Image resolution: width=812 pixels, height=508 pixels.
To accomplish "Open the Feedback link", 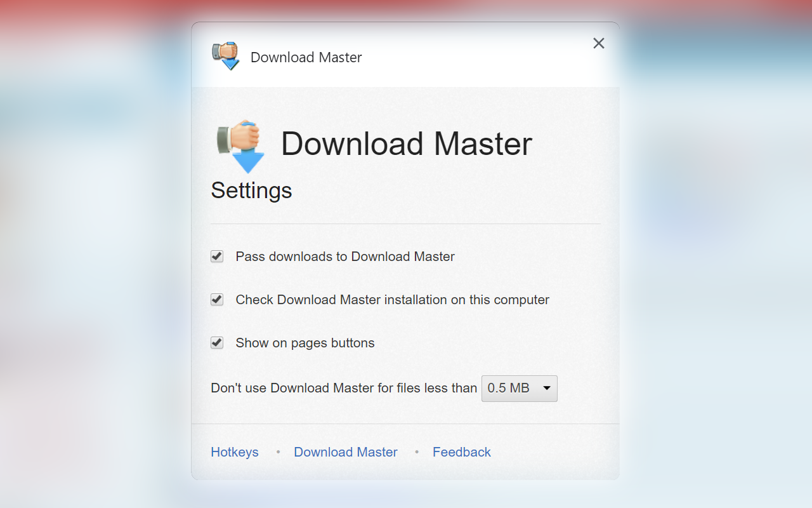I will point(462,452).
